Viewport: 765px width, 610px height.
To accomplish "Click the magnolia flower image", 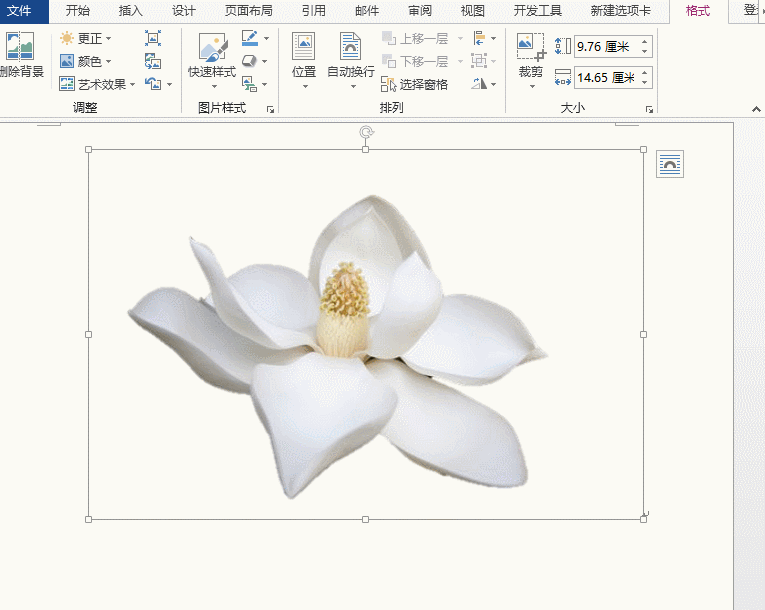I will click(339, 346).
